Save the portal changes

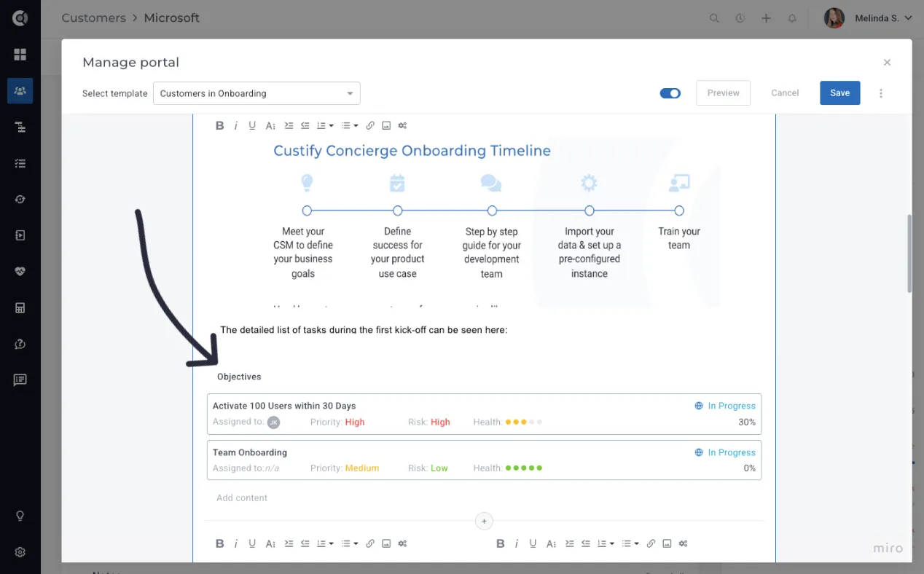click(x=839, y=93)
